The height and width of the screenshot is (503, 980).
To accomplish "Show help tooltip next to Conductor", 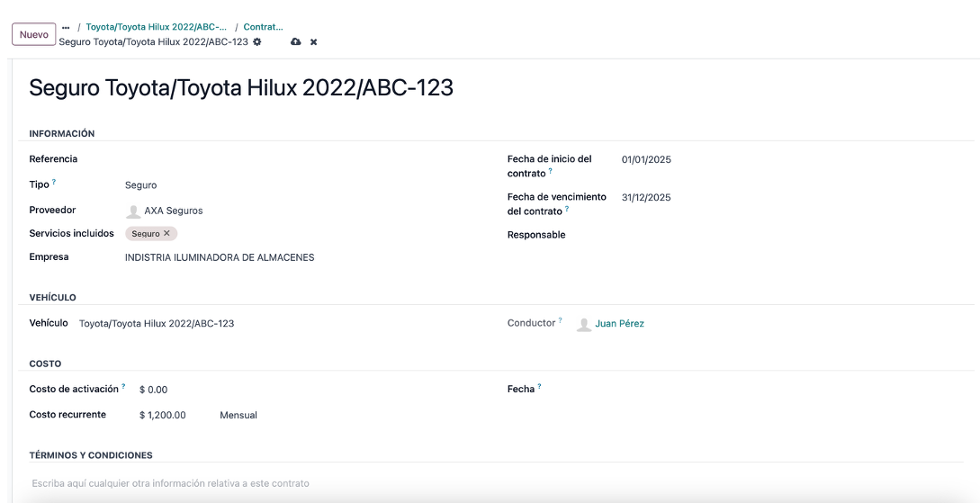I will (x=560, y=320).
